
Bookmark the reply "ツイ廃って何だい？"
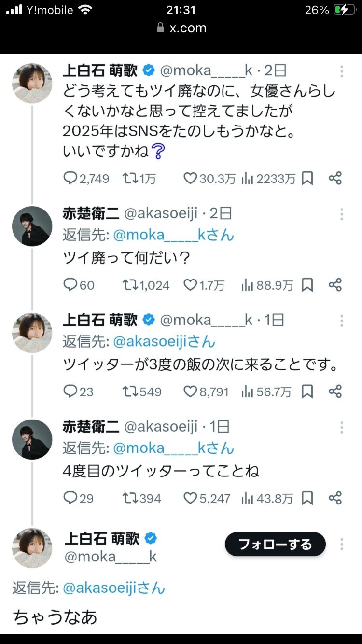307,285
